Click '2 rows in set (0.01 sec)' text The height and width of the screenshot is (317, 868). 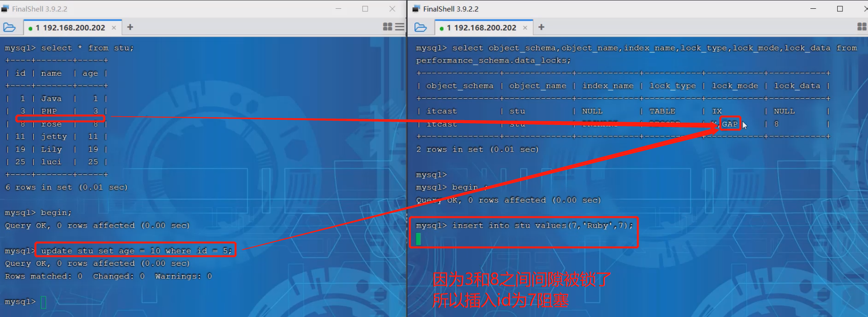pos(477,149)
